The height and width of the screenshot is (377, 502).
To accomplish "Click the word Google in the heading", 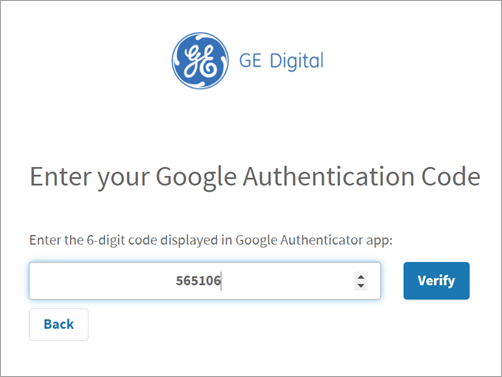I will coord(196,178).
